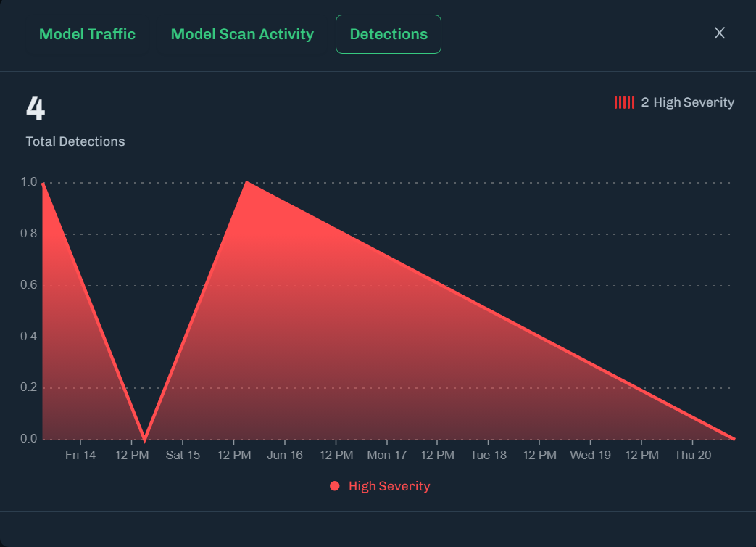This screenshot has width=756, height=547.
Task: Switch to the Model Traffic tab
Action: (x=87, y=34)
